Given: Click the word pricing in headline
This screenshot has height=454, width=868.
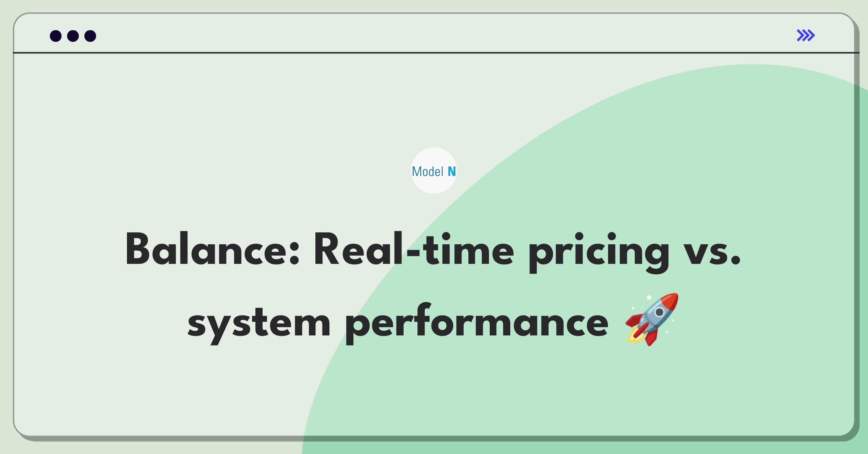Looking at the screenshot, I should coord(599,252).
